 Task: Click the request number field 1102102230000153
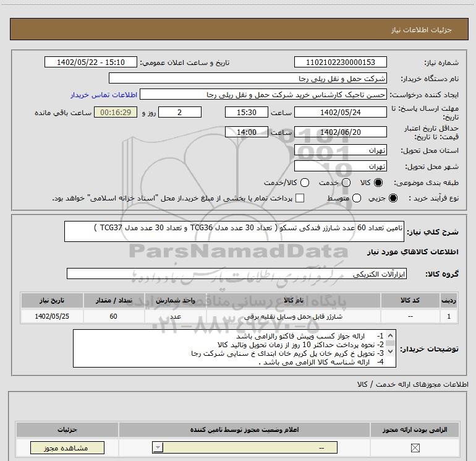point(340,62)
